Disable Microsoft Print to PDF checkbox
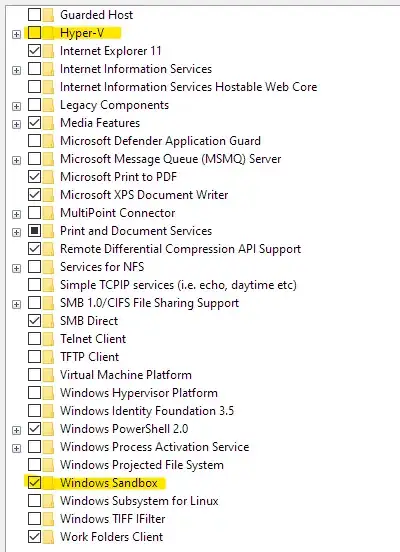This screenshot has width=400, height=552. tap(35, 177)
